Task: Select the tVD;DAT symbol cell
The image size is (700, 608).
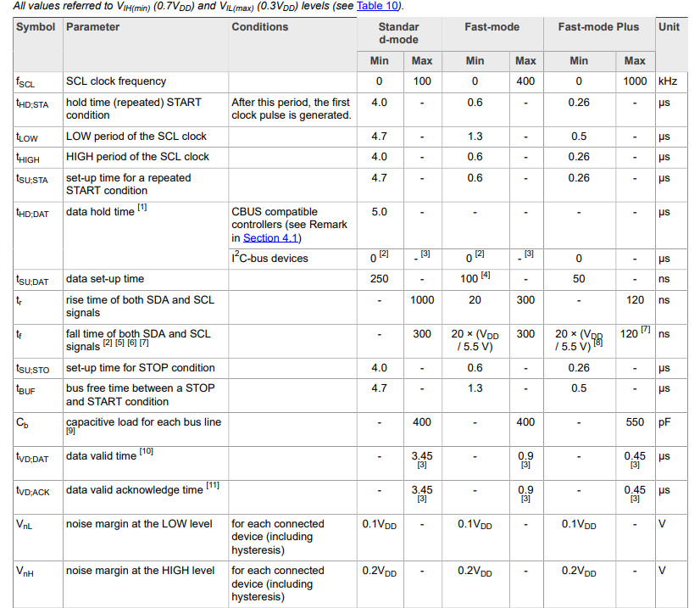Action: pos(32,457)
